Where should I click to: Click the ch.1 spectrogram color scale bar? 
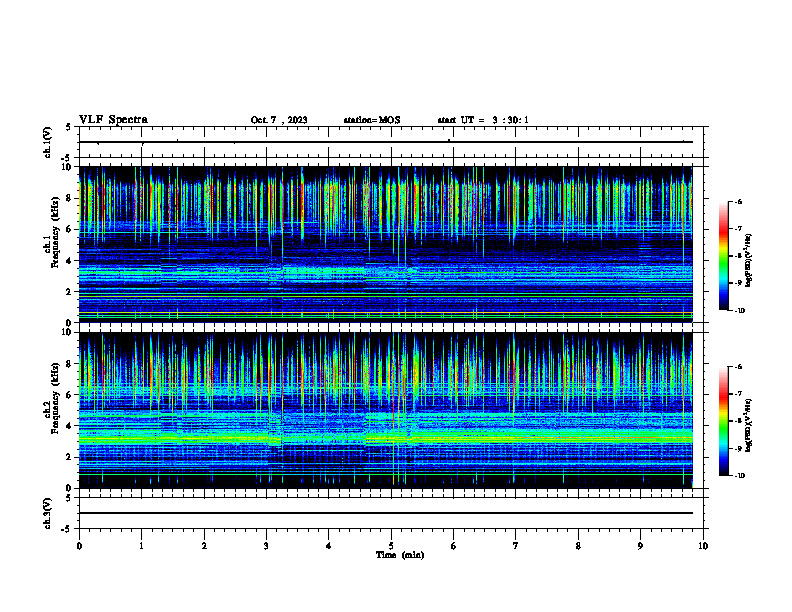(x=723, y=256)
